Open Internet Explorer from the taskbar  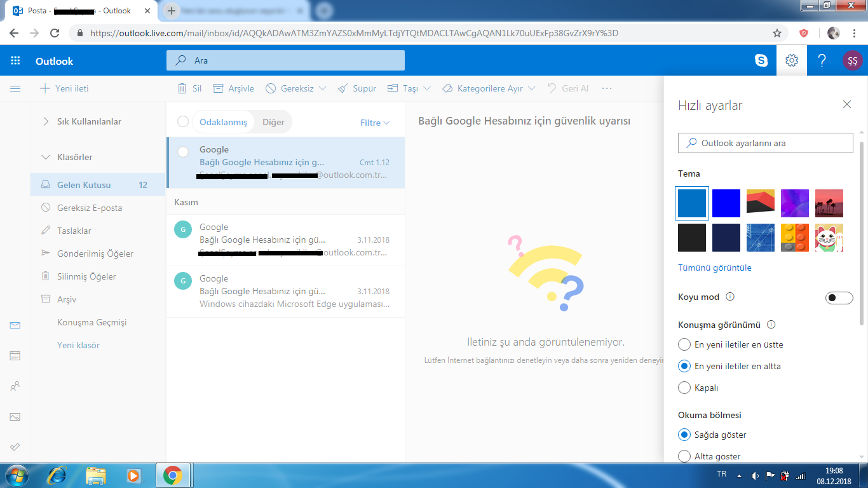58,475
